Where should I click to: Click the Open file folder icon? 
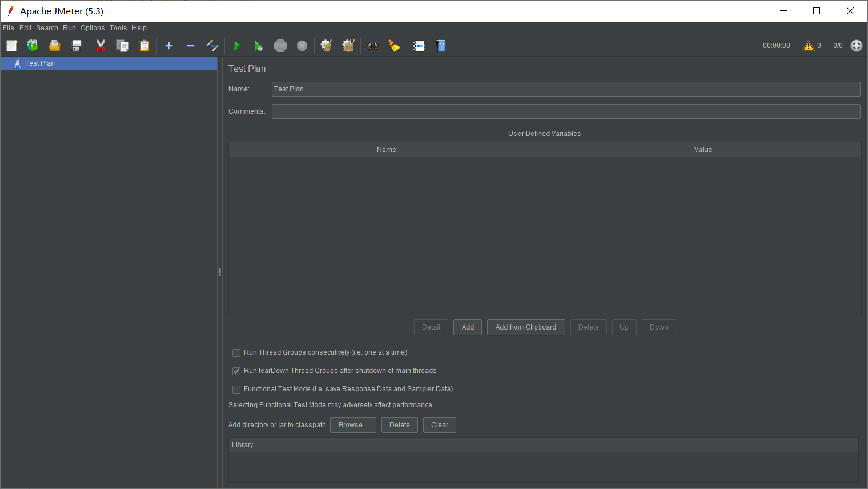coord(55,46)
